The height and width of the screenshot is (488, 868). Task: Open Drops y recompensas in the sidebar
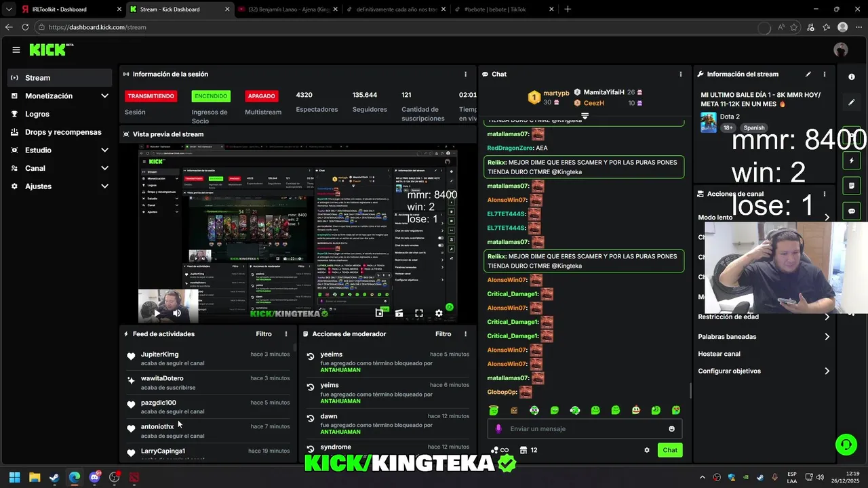pyautogui.click(x=60, y=132)
